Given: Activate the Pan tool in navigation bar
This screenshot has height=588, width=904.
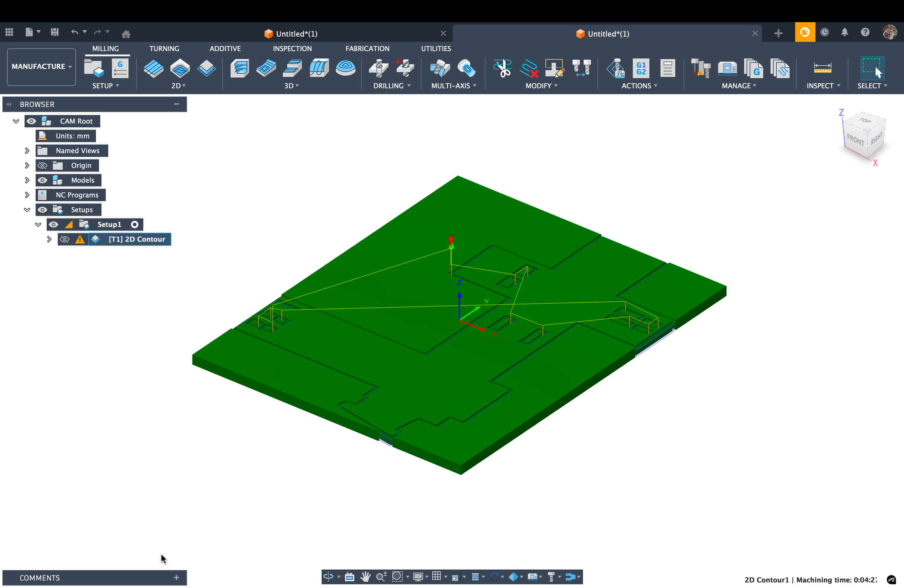Looking at the screenshot, I should coord(365,577).
